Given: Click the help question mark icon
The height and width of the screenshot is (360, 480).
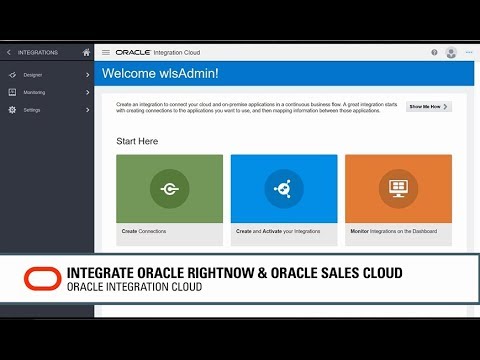Looking at the screenshot, I should tap(434, 52).
